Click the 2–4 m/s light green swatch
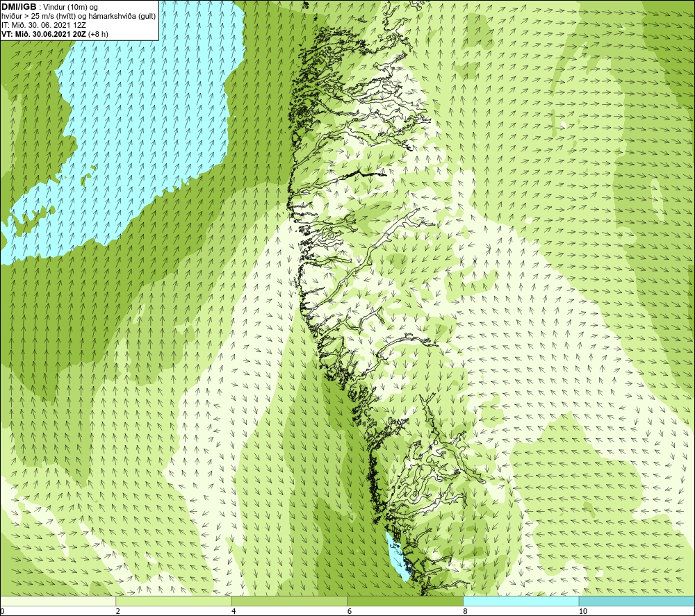The width and height of the screenshot is (695, 616). pos(174,601)
